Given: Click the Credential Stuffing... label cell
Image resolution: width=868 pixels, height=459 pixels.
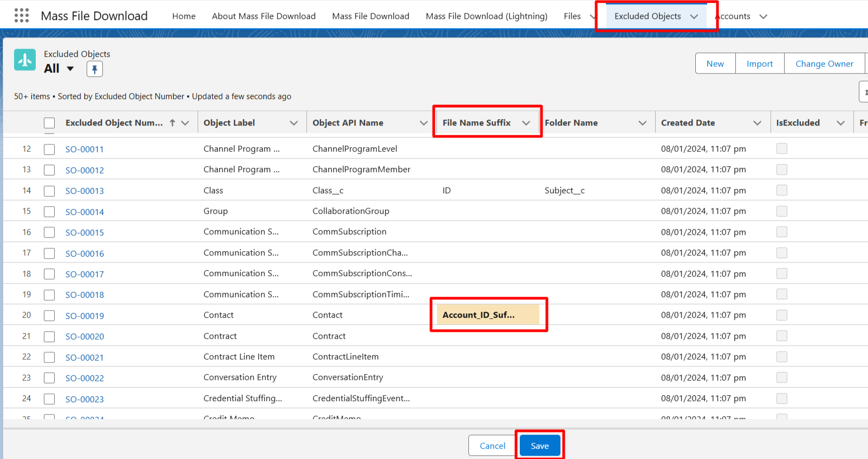Looking at the screenshot, I should click(243, 398).
